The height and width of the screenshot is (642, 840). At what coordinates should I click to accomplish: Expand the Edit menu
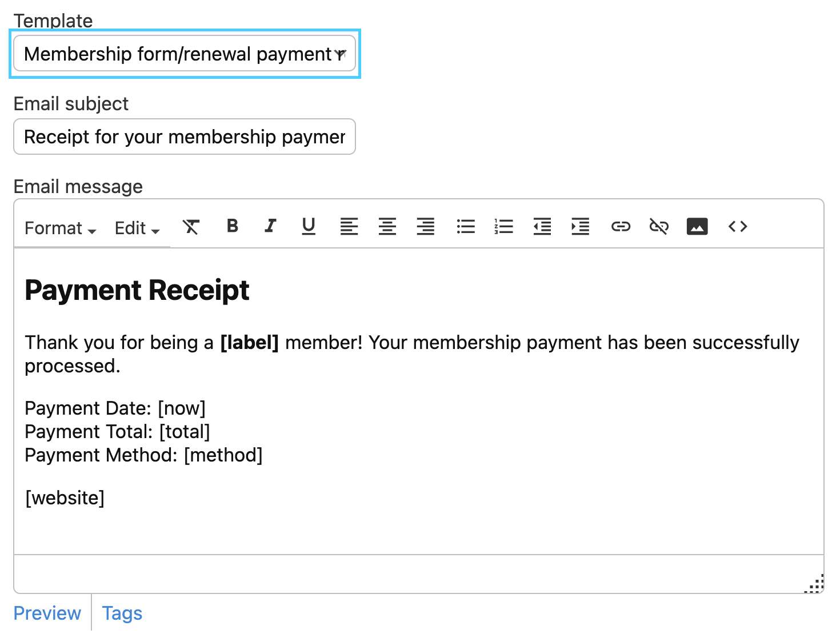[x=137, y=228]
